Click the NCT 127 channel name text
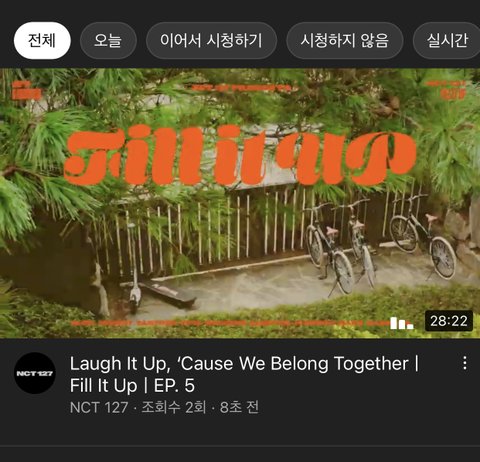The image size is (480, 462). coord(99,407)
